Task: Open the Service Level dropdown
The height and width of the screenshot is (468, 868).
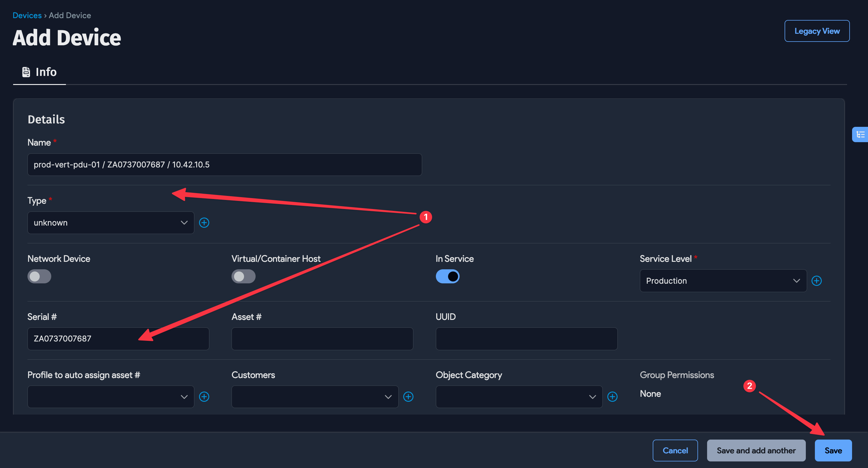Action: click(x=722, y=281)
